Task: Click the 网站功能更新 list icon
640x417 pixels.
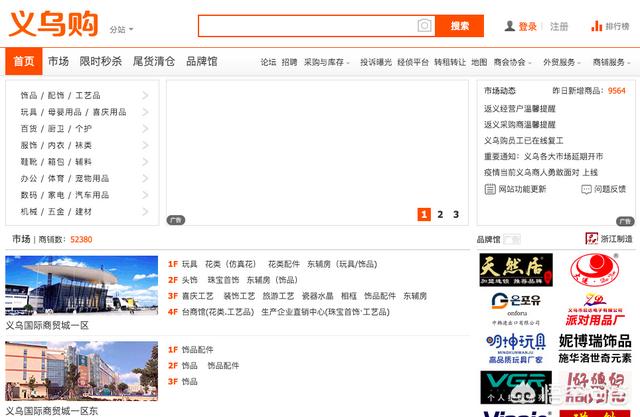Action: [x=490, y=189]
